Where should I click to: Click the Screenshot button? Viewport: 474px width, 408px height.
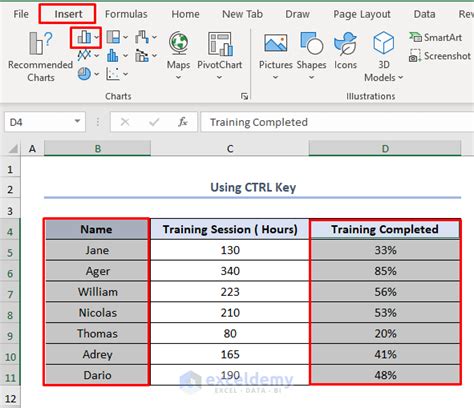click(x=440, y=56)
